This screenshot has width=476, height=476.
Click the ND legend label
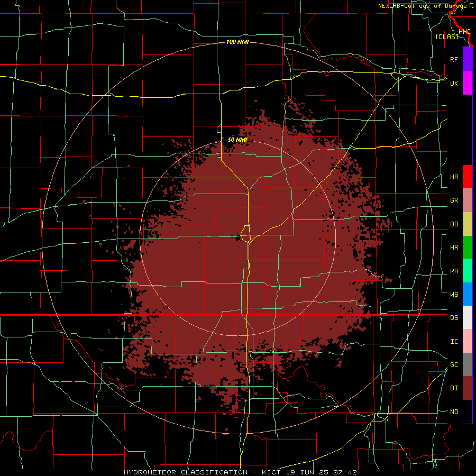click(454, 412)
